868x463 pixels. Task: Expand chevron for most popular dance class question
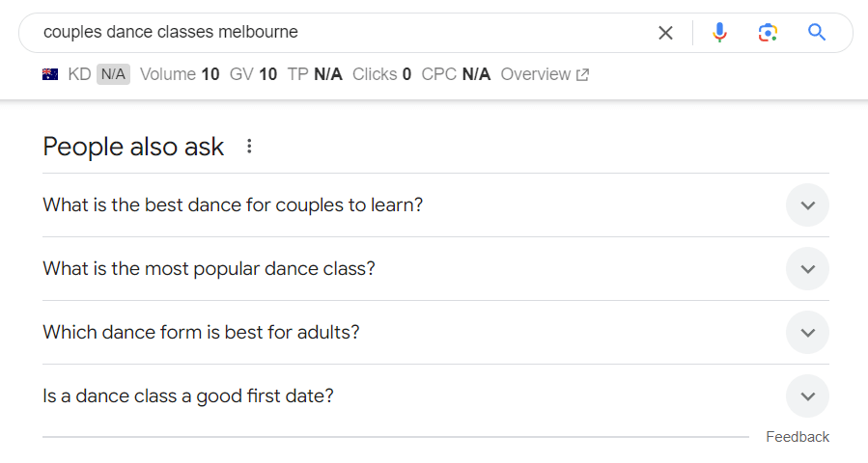[x=808, y=269]
